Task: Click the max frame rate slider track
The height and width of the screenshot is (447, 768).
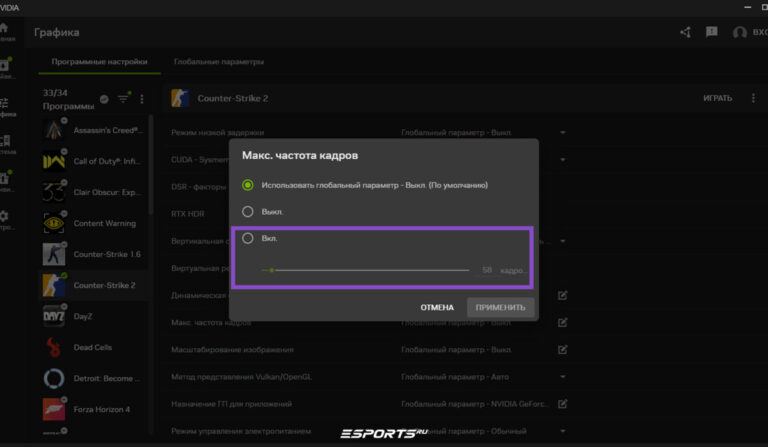Action: 367,270
